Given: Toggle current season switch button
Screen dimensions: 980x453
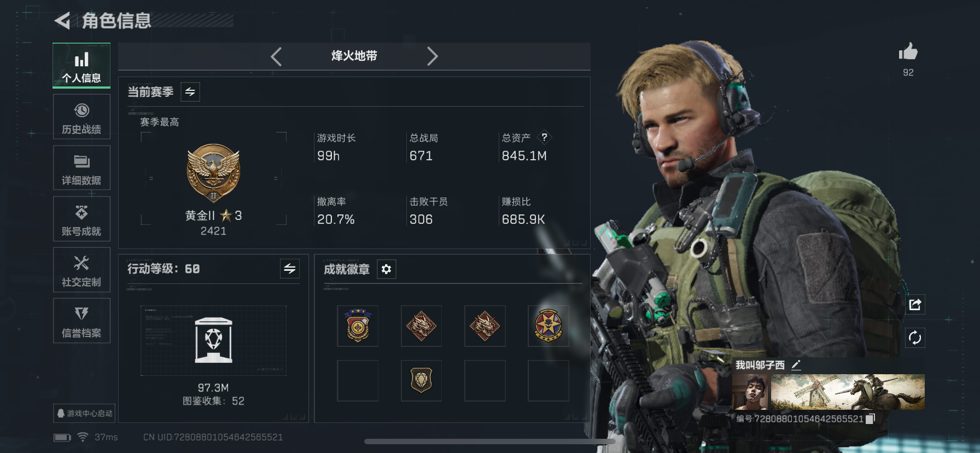Looking at the screenshot, I should coord(190,92).
